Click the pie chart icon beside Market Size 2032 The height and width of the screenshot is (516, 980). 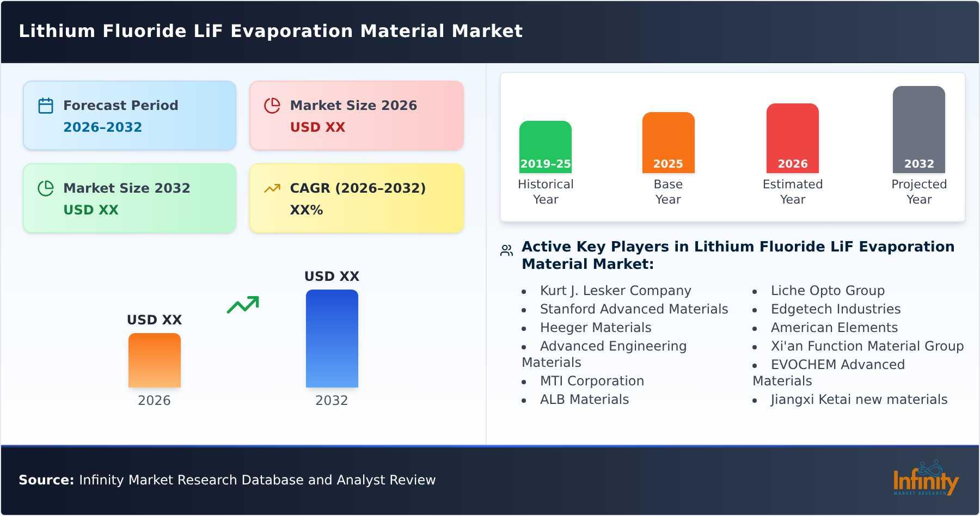click(x=46, y=188)
